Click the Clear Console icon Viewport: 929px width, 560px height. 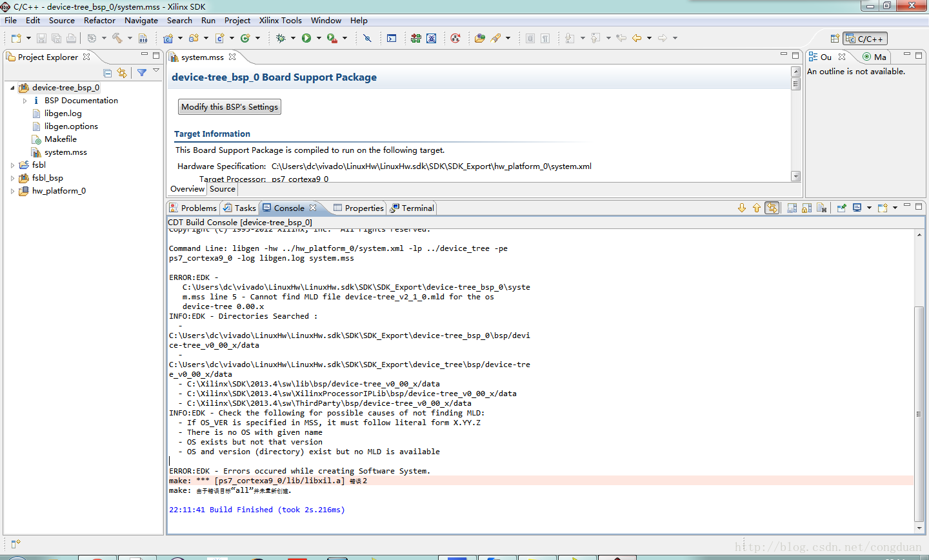tap(821, 208)
